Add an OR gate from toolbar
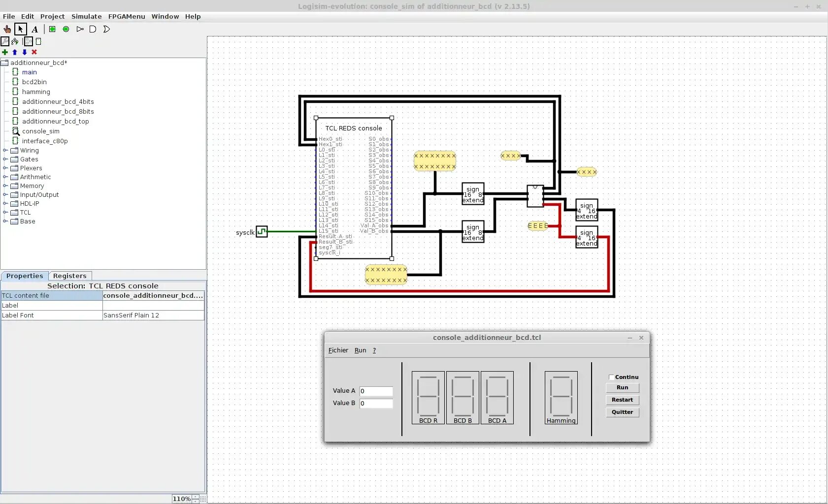The width and height of the screenshot is (828, 504). click(106, 29)
